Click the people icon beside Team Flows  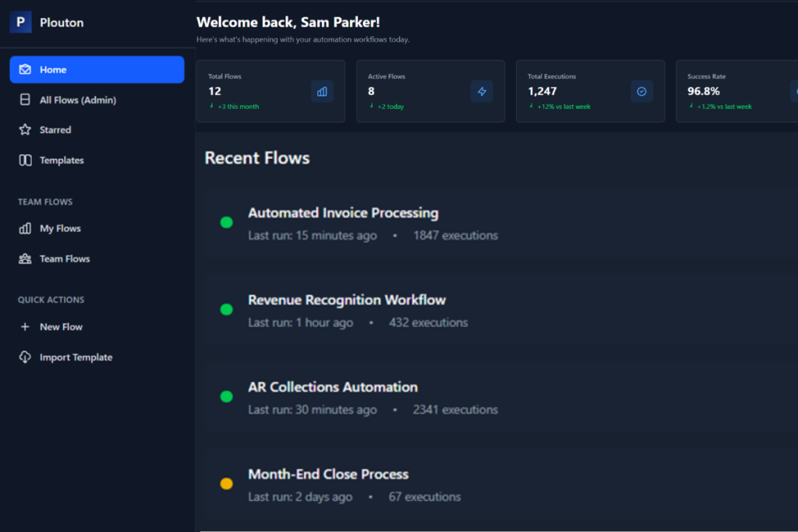25,259
